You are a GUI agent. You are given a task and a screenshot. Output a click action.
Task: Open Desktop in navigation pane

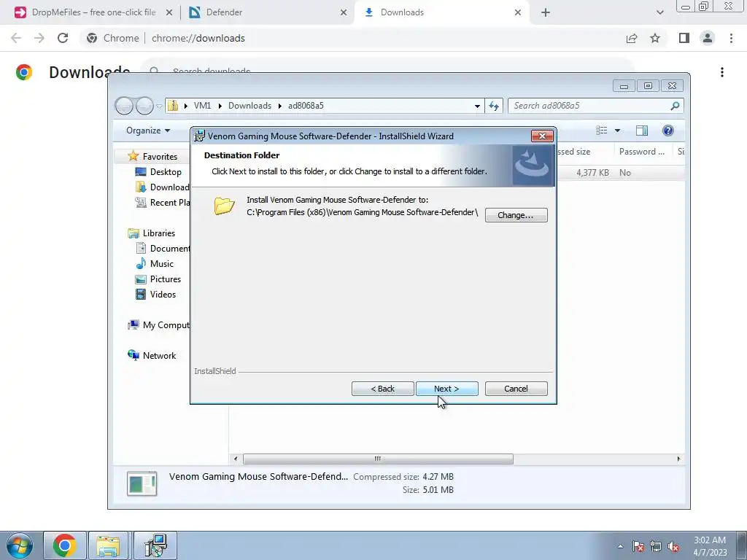click(x=166, y=172)
